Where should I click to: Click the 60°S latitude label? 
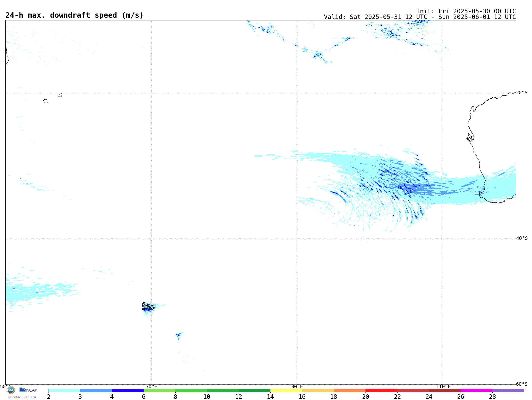click(x=522, y=384)
